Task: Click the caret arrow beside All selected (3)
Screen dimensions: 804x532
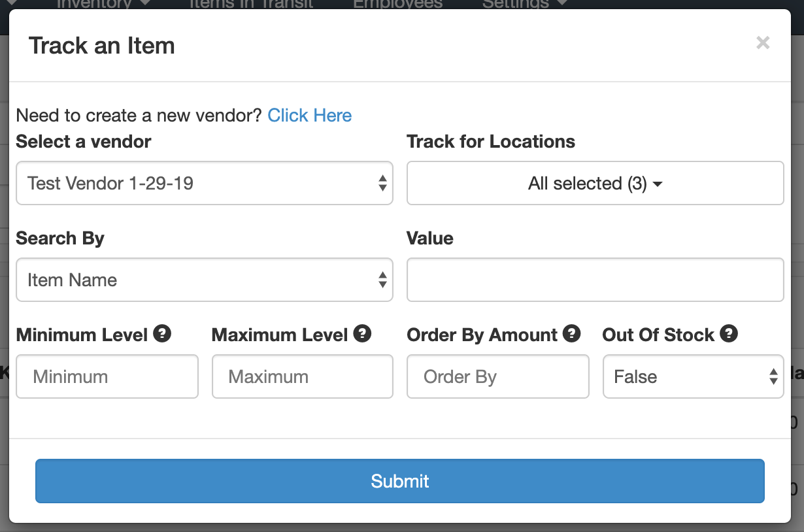Action: coord(658,184)
